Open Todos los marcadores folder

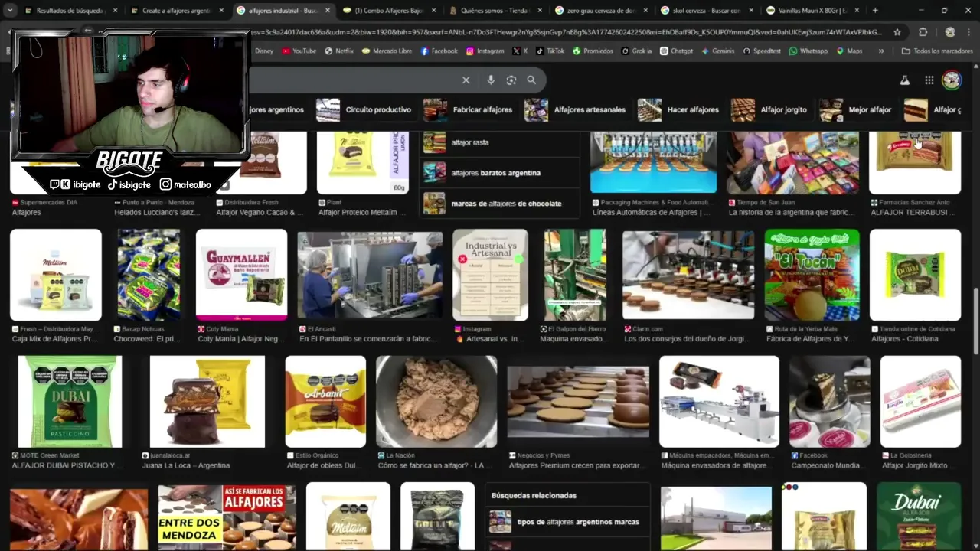[x=937, y=51]
